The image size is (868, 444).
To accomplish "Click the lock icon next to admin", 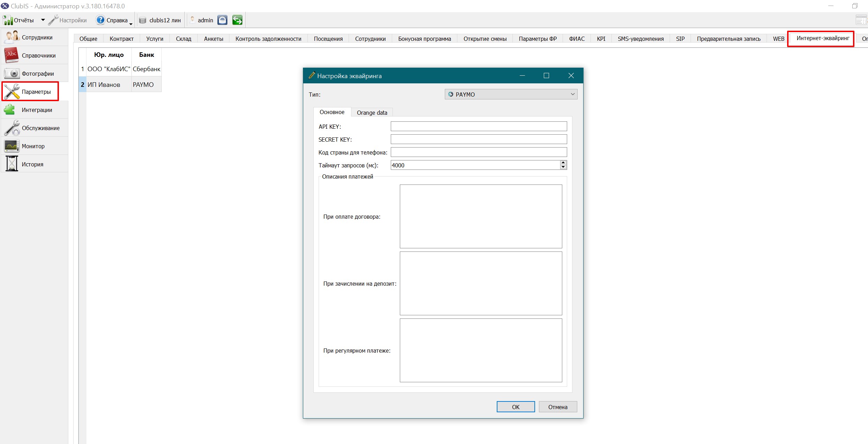I will click(222, 20).
